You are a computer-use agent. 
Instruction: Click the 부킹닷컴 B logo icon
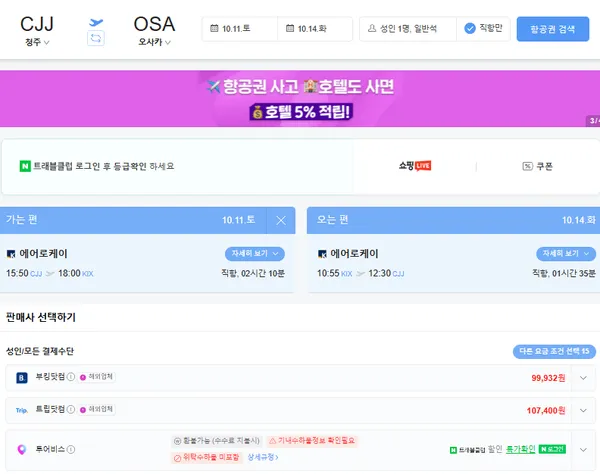pyautogui.click(x=22, y=378)
